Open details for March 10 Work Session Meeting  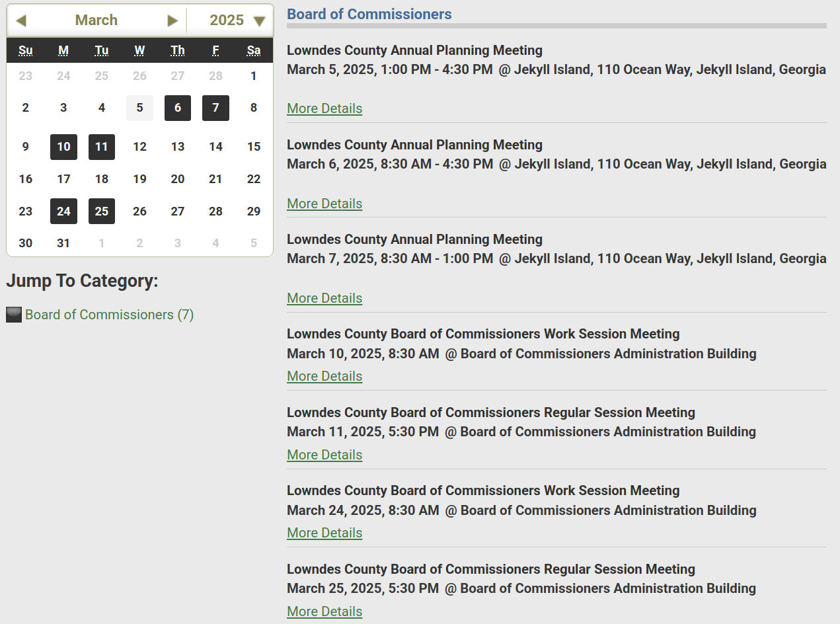[325, 376]
